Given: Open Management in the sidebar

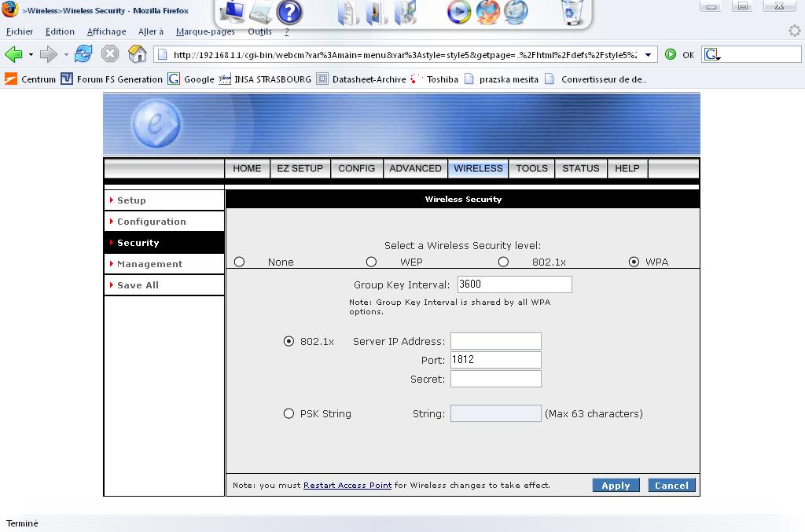Looking at the screenshot, I should coord(164,264).
